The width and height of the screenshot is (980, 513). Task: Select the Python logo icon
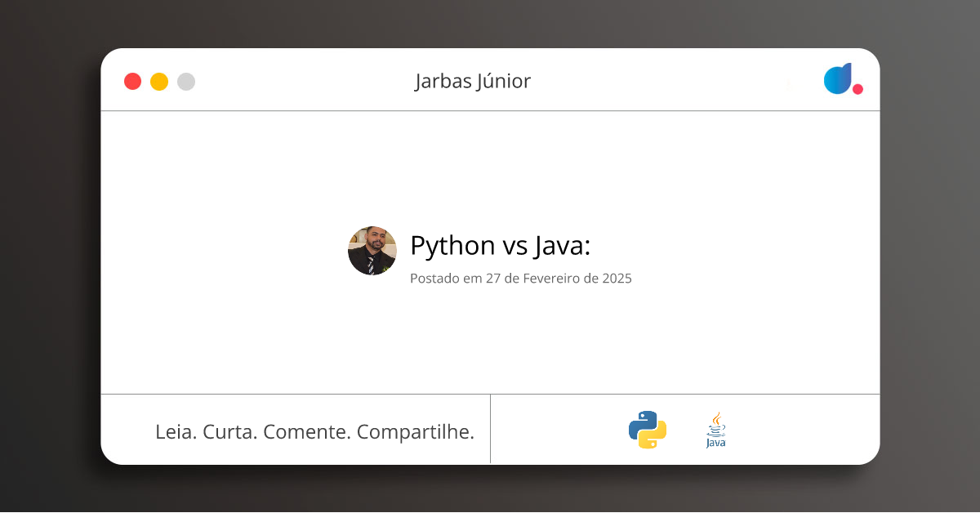click(x=647, y=429)
